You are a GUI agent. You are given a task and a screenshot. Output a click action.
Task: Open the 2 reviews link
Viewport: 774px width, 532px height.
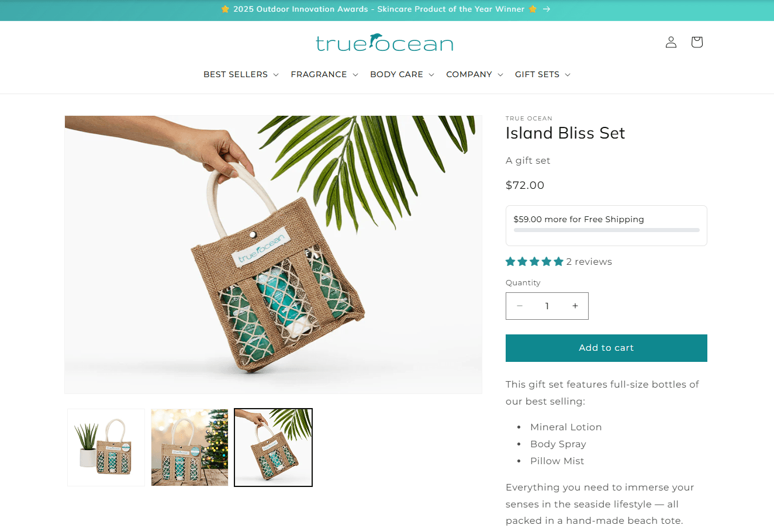[589, 262]
